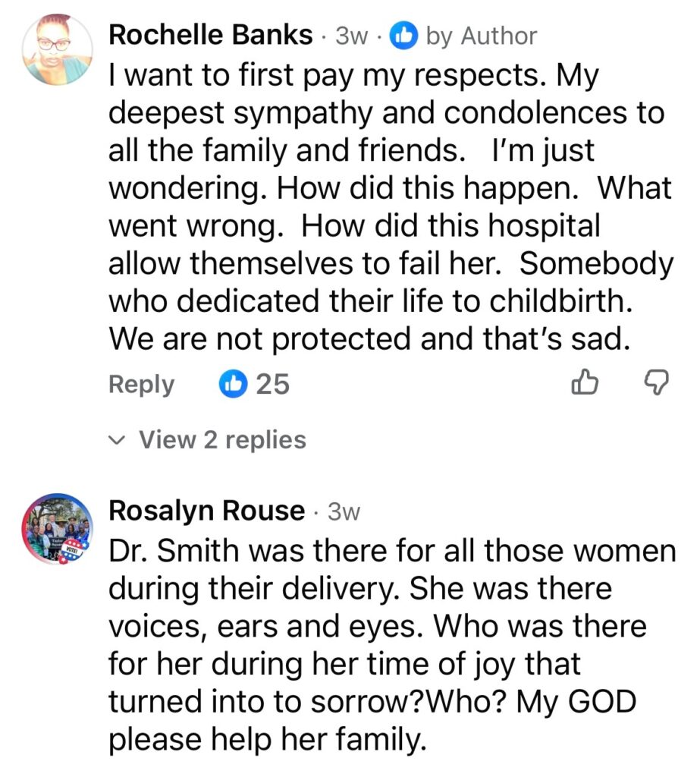The height and width of the screenshot is (777, 700).
Task: Open the Rochelle Banks name link
Action: click(210, 36)
